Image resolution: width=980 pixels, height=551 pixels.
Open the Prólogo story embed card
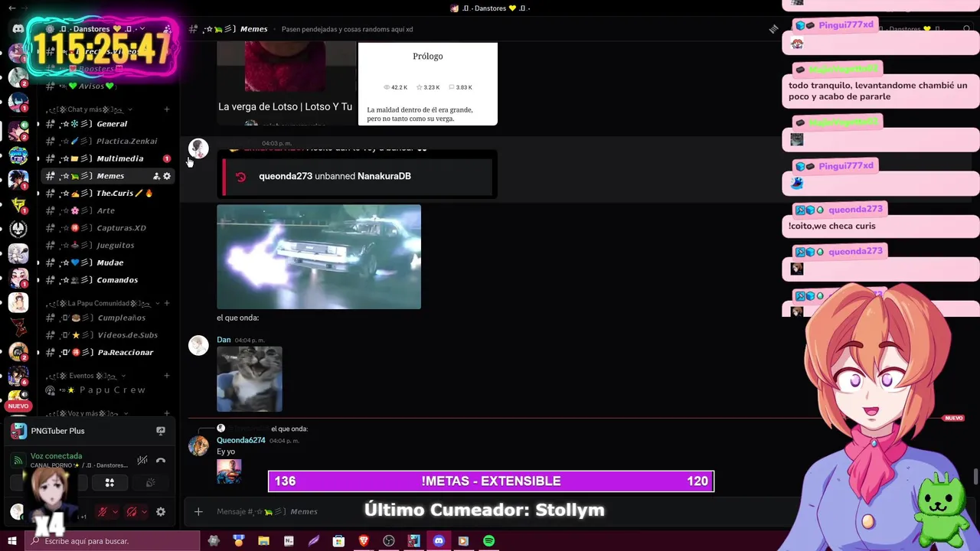click(428, 83)
